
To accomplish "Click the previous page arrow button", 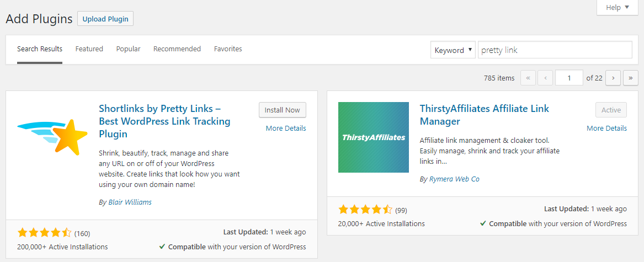I will [x=545, y=78].
